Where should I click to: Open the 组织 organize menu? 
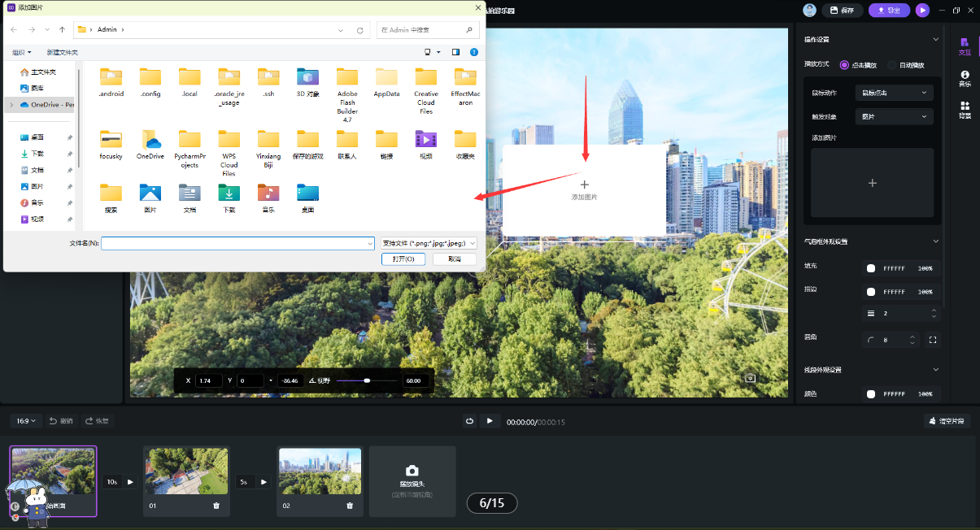[x=21, y=52]
